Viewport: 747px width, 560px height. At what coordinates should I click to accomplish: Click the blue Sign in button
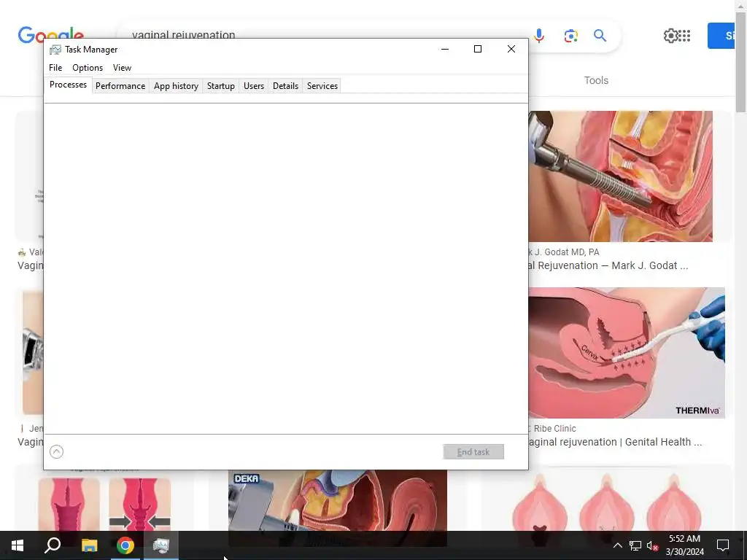coord(721,36)
